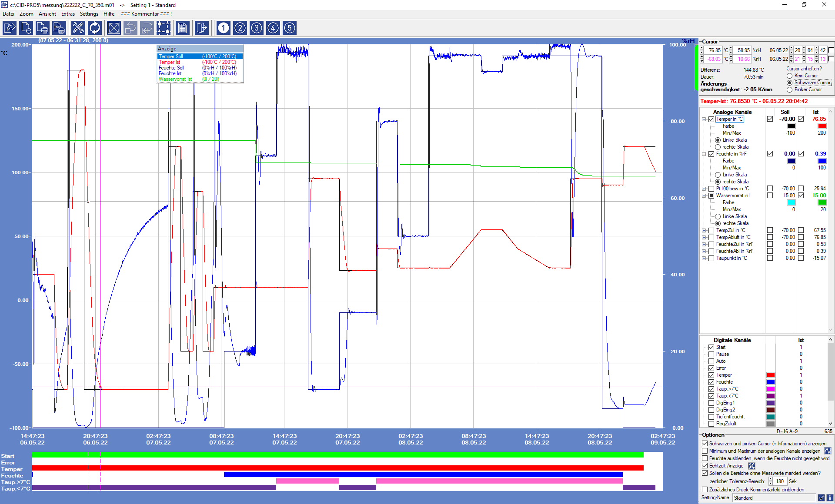Click the cyan Wasservorrat Soll color swatch

coord(791,202)
